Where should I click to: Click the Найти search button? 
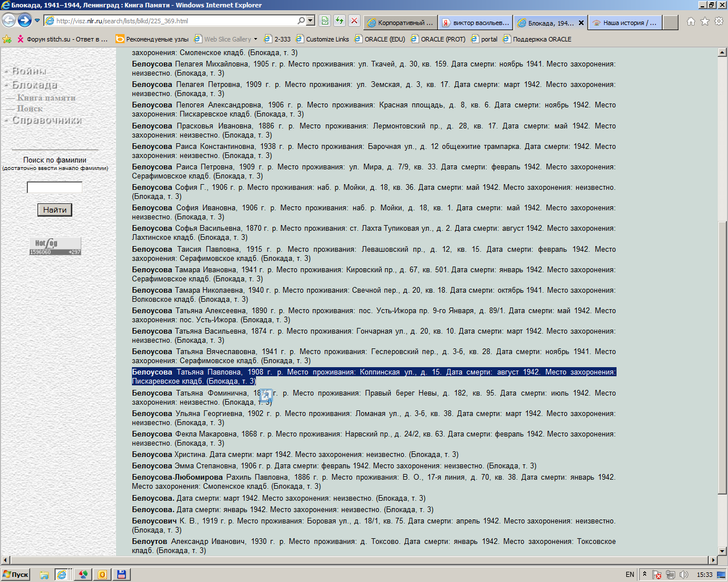coord(55,210)
